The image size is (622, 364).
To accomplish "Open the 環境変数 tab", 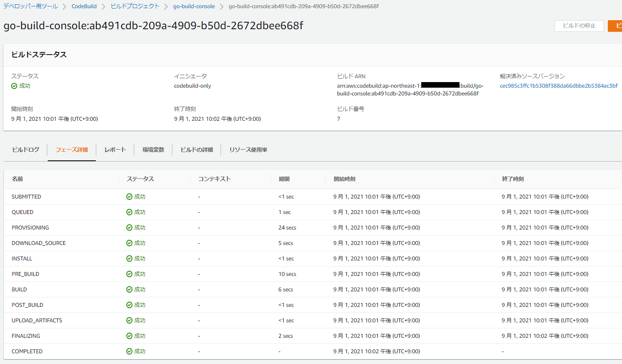I will [153, 150].
